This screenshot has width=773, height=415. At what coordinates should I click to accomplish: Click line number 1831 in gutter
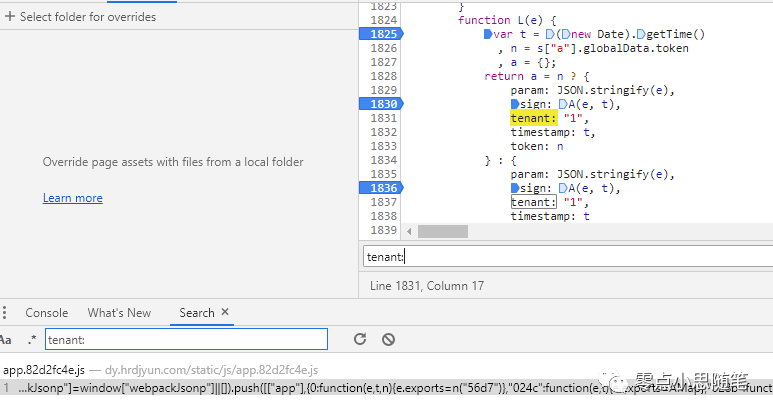pos(384,118)
